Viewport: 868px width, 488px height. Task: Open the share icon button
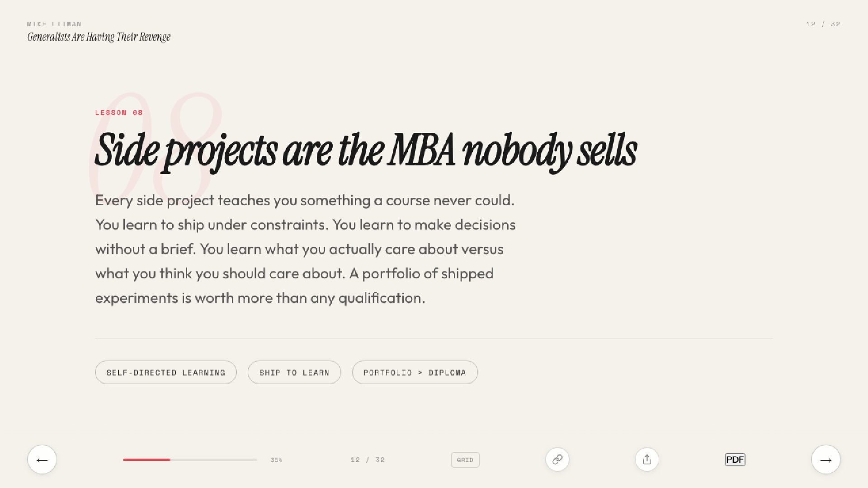tap(647, 460)
